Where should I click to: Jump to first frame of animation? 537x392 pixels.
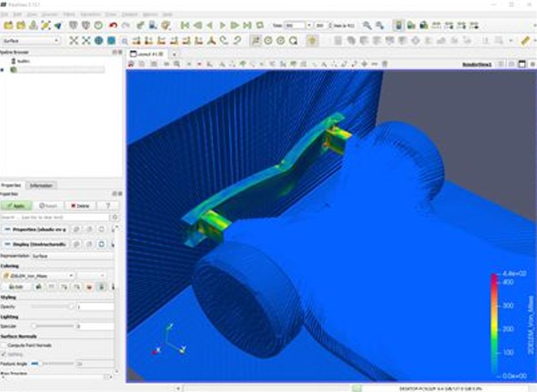185,26
